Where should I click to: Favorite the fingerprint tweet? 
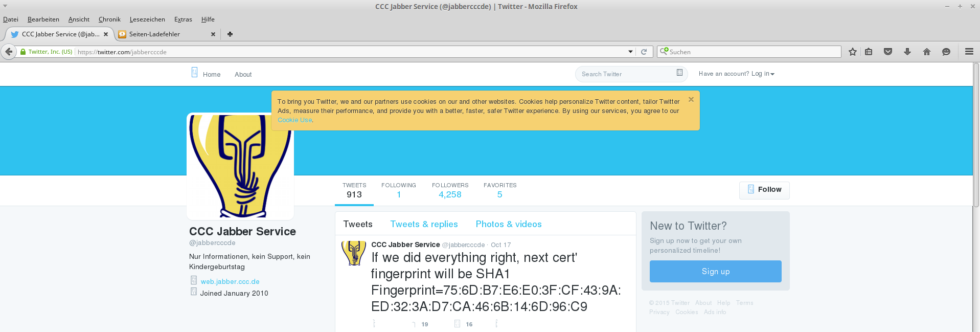pos(457,324)
